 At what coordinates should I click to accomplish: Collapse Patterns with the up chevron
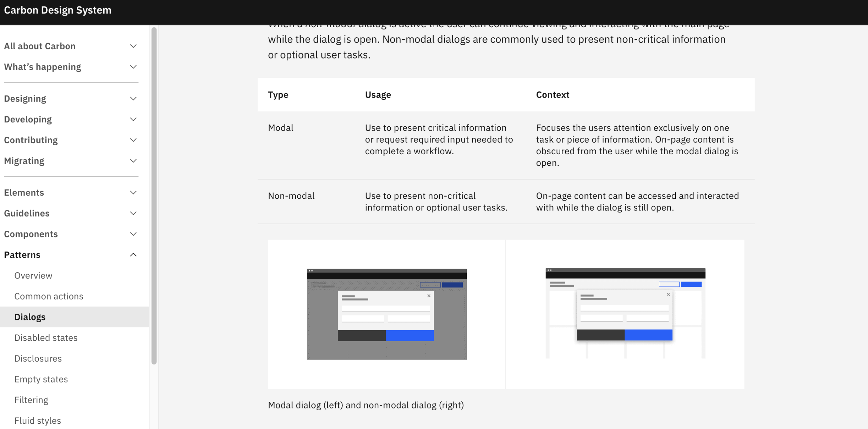pos(133,255)
